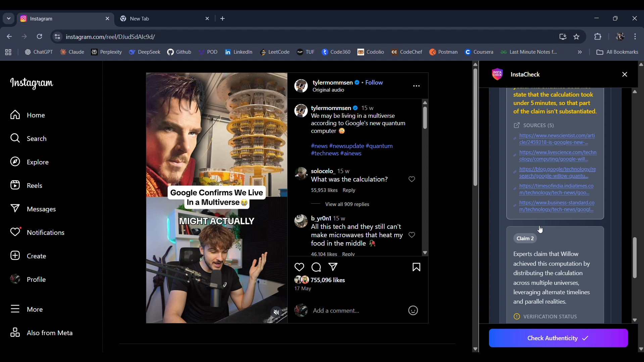Viewport: 644px width, 362px height.
Task: Go back to the previous page
Action: coord(9,37)
